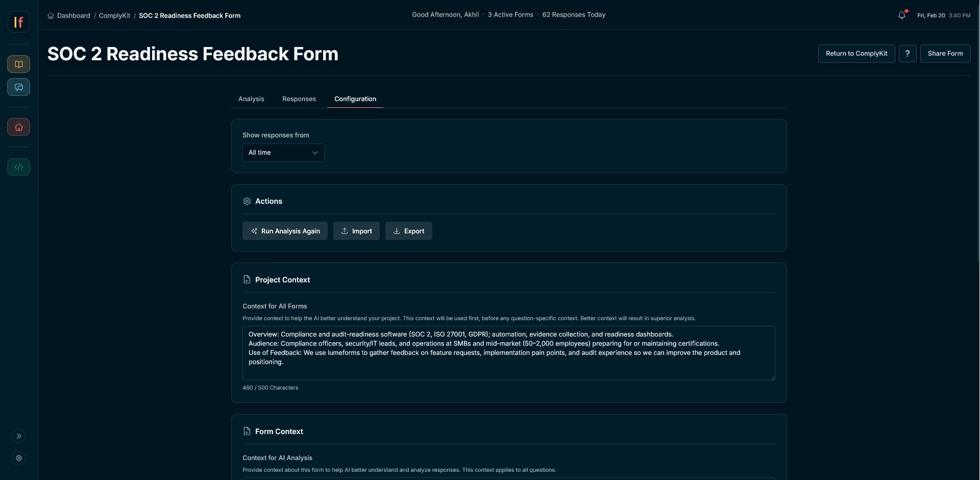
Task: Click the gear icon beside Actions heading
Action: pyautogui.click(x=247, y=201)
